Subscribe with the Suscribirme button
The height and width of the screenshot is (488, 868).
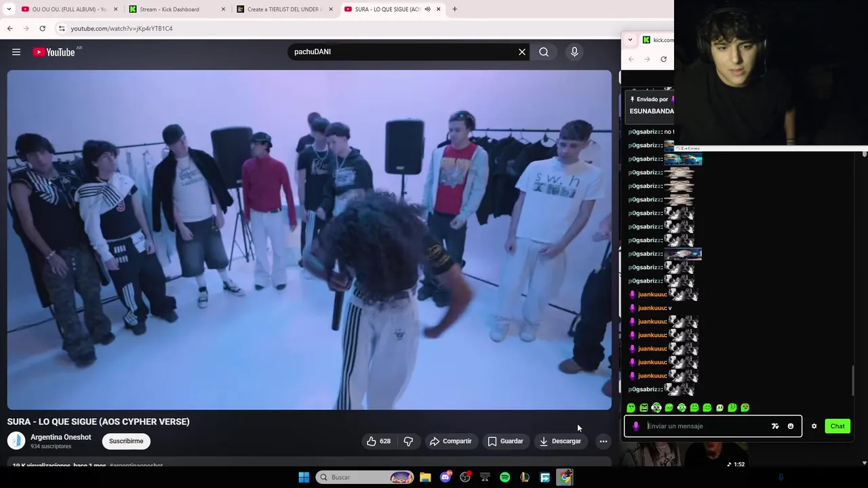tap(126, 441)
